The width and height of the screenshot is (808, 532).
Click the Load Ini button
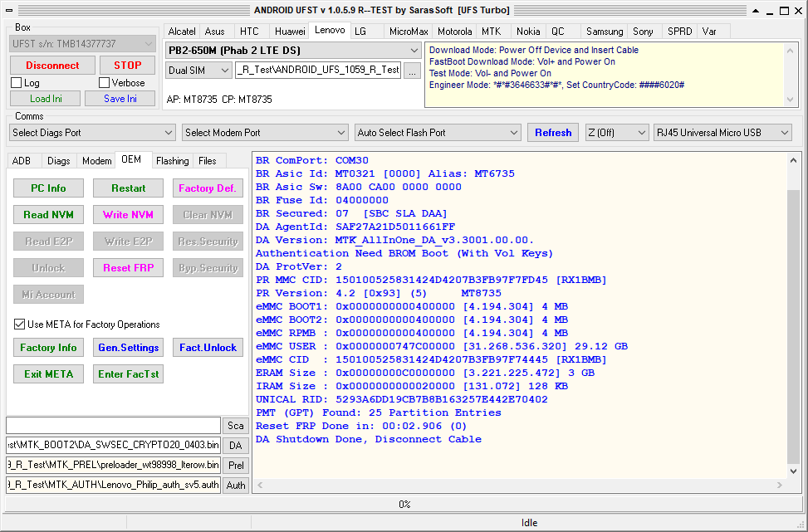pyautogui.click(x=46, y=99)
